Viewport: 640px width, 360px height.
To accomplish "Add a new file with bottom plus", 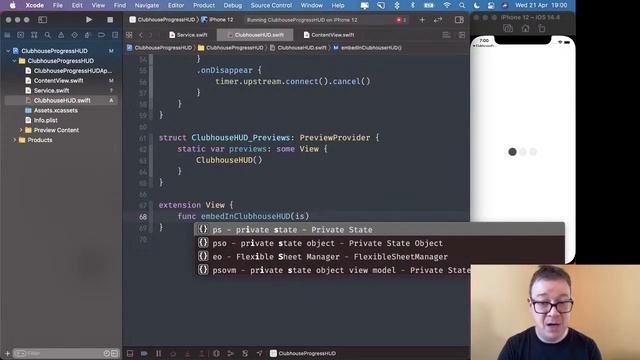I will [x=7, y=353].
